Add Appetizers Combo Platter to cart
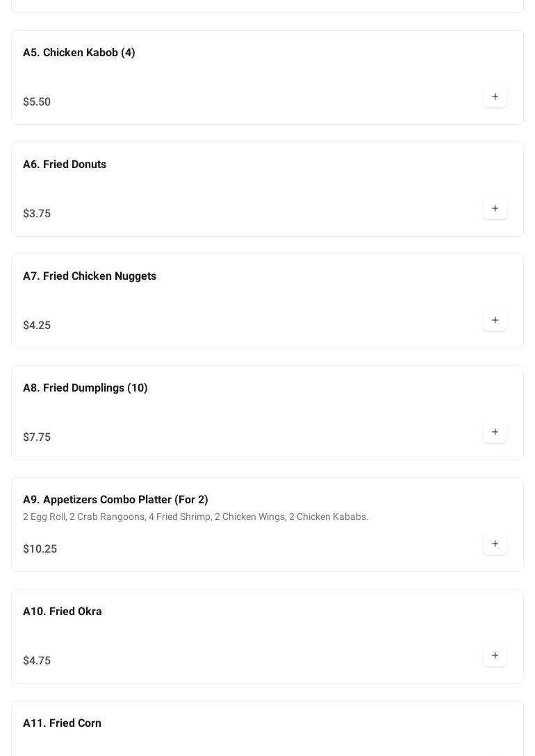 pos(495,544)
